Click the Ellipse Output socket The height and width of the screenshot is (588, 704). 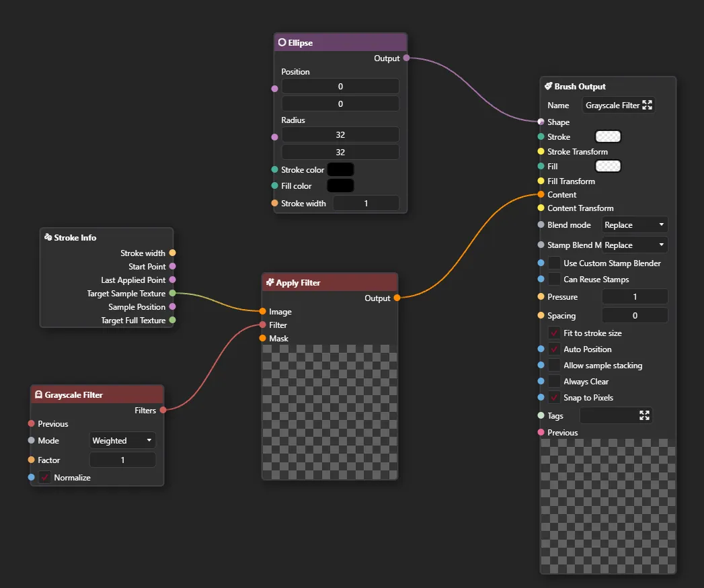tap(406, 58)
